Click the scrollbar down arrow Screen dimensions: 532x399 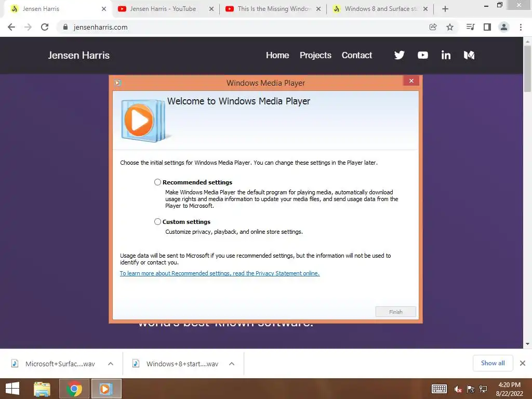(527, 344)
